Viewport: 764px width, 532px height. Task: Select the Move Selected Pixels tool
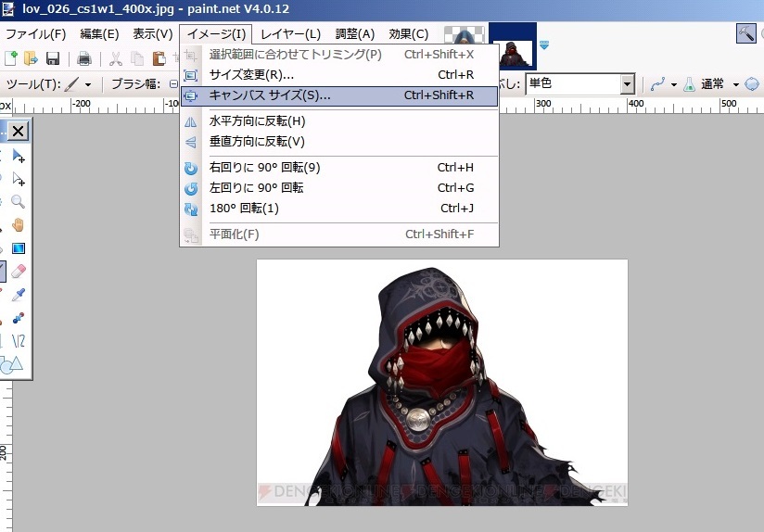(18, 157)
